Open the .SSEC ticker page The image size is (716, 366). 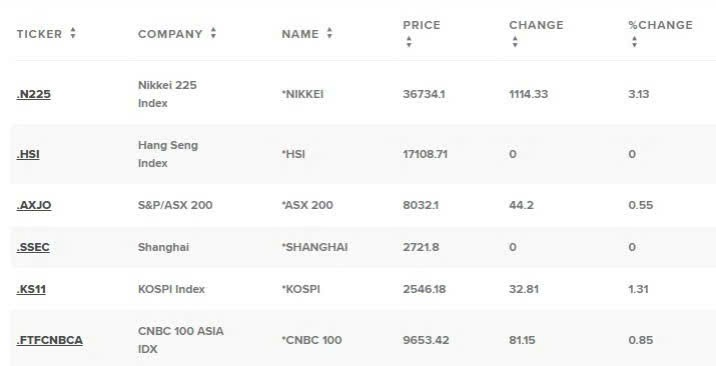tap(33, 247)
